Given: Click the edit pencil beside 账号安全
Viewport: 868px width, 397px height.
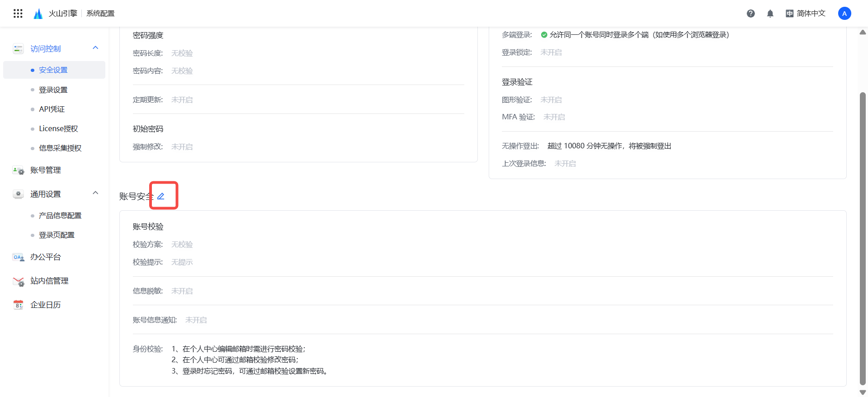Looking at the screenshot, I should [x=161, y=196].
